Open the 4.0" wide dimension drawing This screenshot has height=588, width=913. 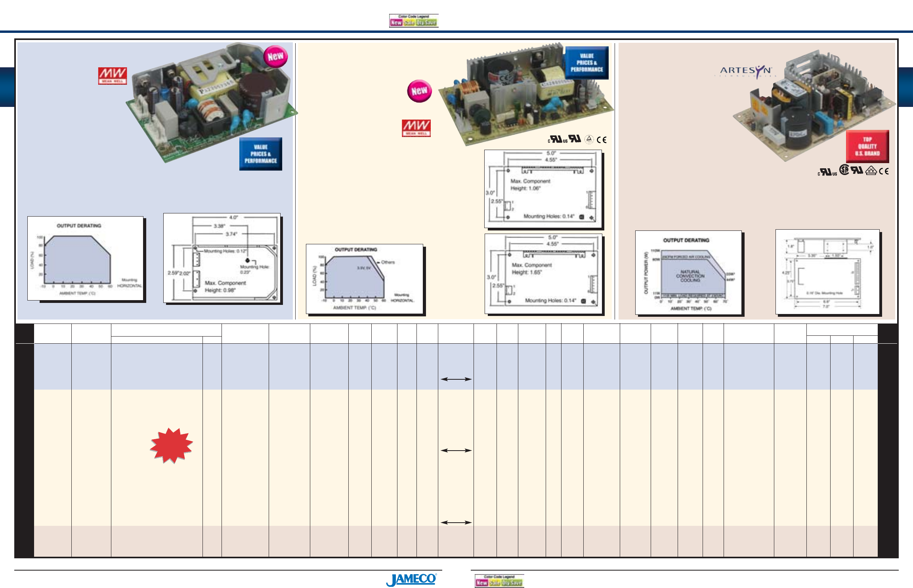pos(222,258)
